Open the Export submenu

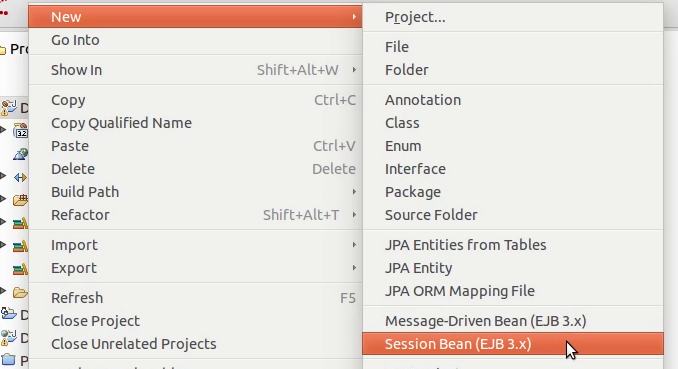[x=195, y=268]
